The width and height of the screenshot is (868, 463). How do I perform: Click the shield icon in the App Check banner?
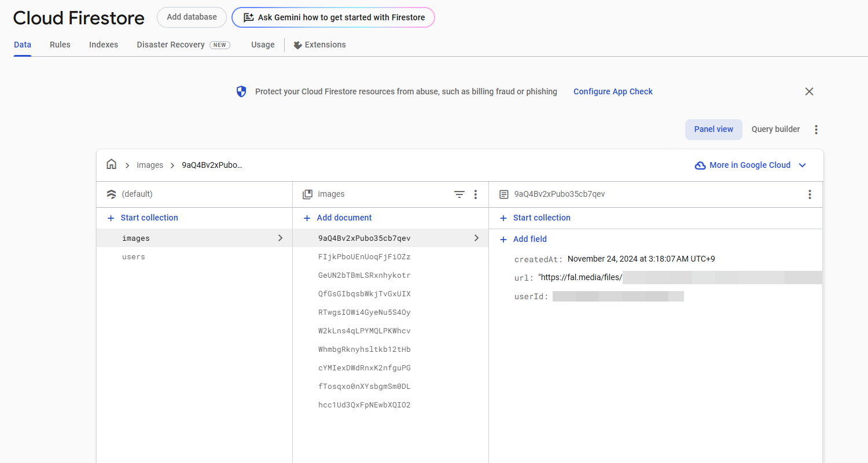coord(241,91)
